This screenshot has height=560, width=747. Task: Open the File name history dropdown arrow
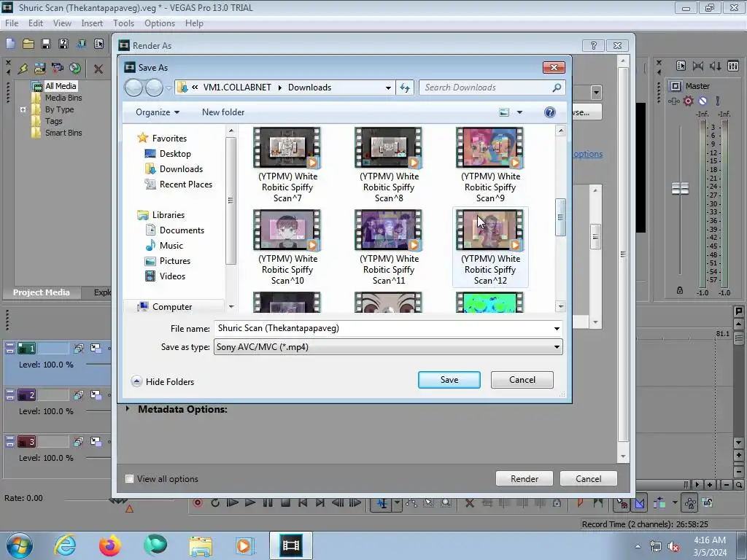pos(557,329)
